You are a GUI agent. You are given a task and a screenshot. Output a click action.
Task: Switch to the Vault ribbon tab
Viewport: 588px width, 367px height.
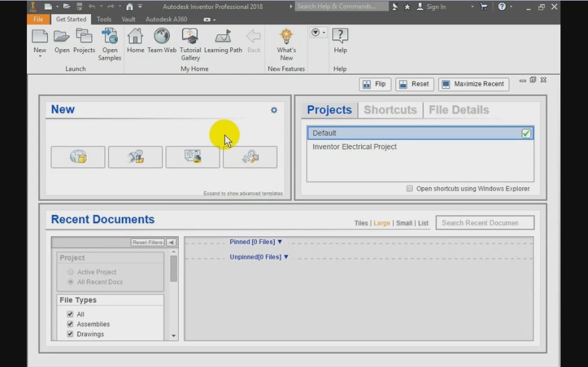128,19
